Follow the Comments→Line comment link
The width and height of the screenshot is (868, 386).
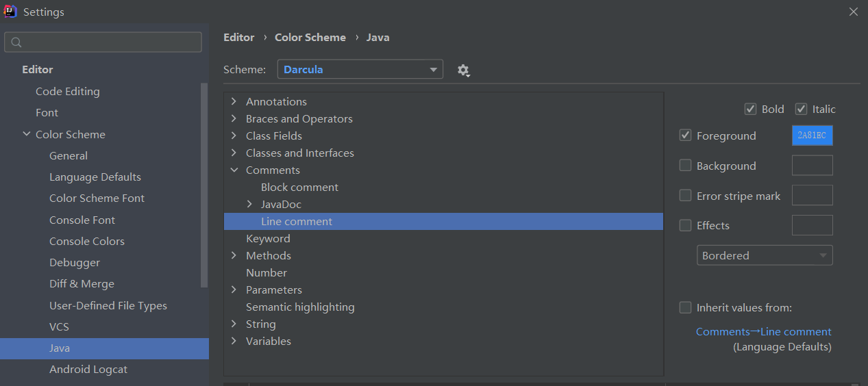pyautogui.click(x=763, y=332)
